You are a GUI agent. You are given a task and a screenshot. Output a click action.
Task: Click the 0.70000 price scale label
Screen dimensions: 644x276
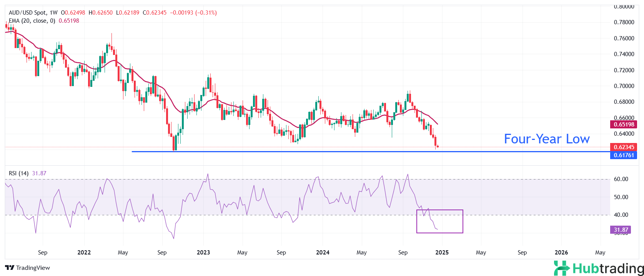click(624, 86)
